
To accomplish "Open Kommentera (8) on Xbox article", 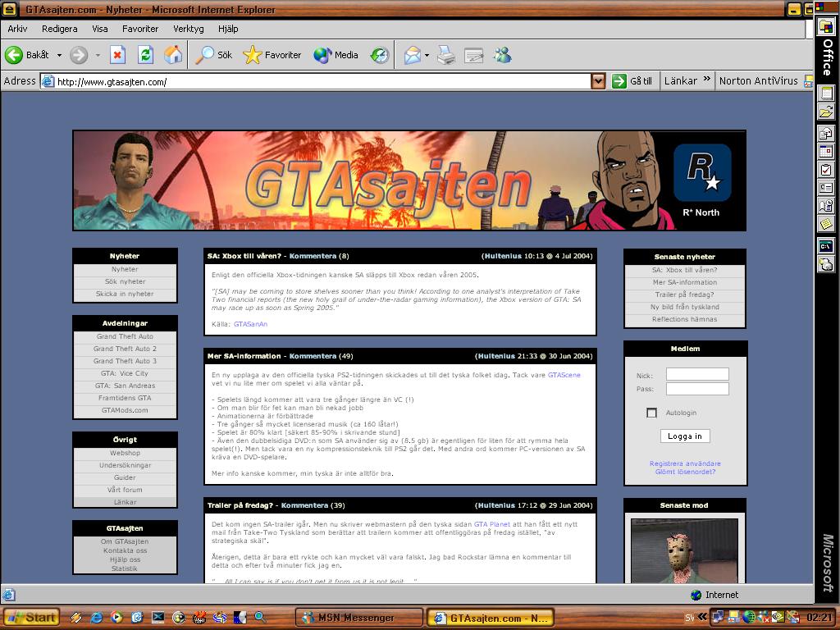I will point(319,256).
